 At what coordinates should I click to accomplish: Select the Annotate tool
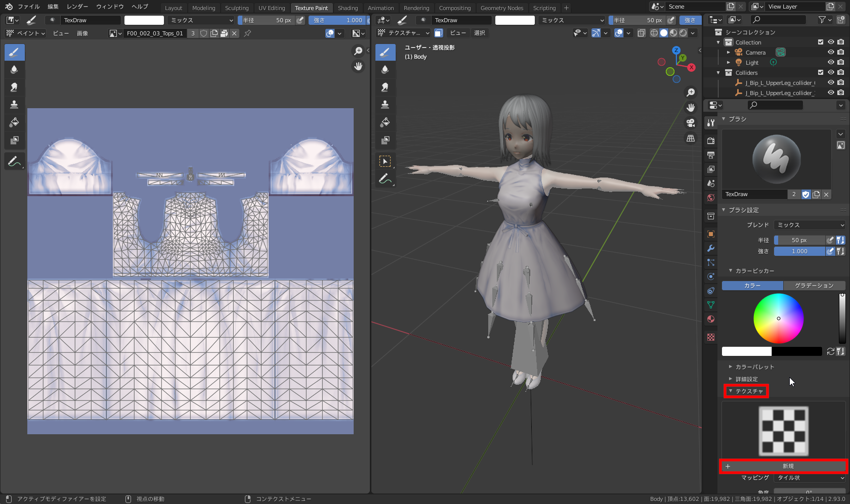click(x=14, y=161)
